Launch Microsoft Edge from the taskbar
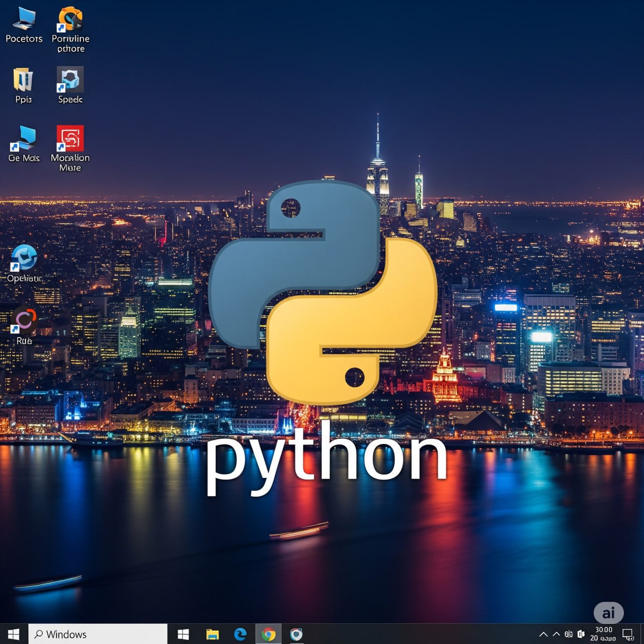The width and height of the screenshot is (644, 644). [x=240, y=634]
